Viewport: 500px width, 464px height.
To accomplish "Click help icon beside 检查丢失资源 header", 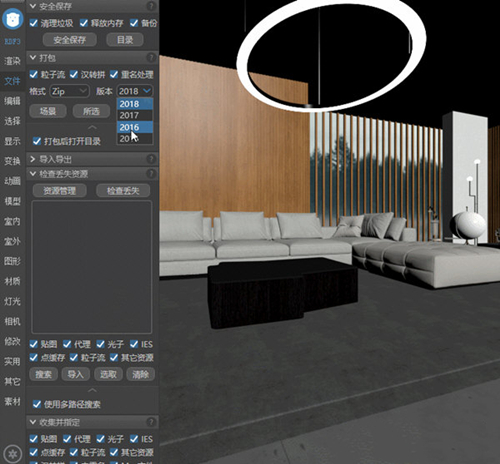I will (151, 174).
